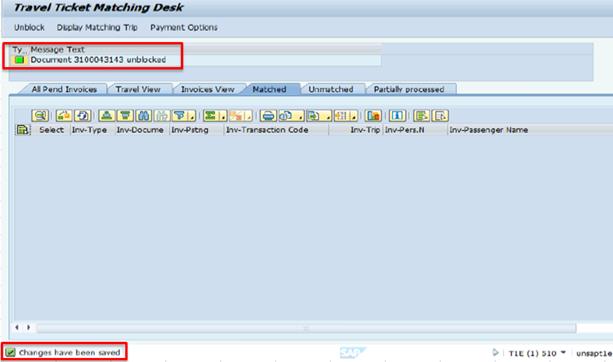Click the Graphic chart icon
This screenshot has width=613, height=362.
373,116
